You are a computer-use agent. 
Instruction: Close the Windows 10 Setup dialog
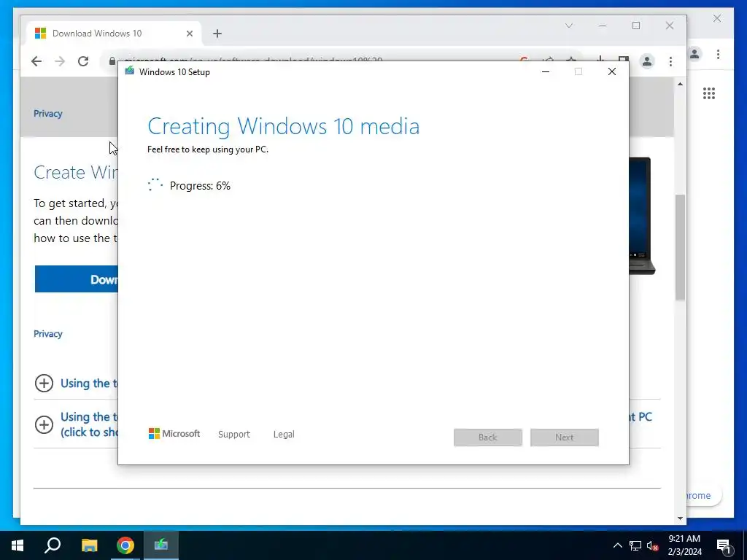tap(612, 71)
